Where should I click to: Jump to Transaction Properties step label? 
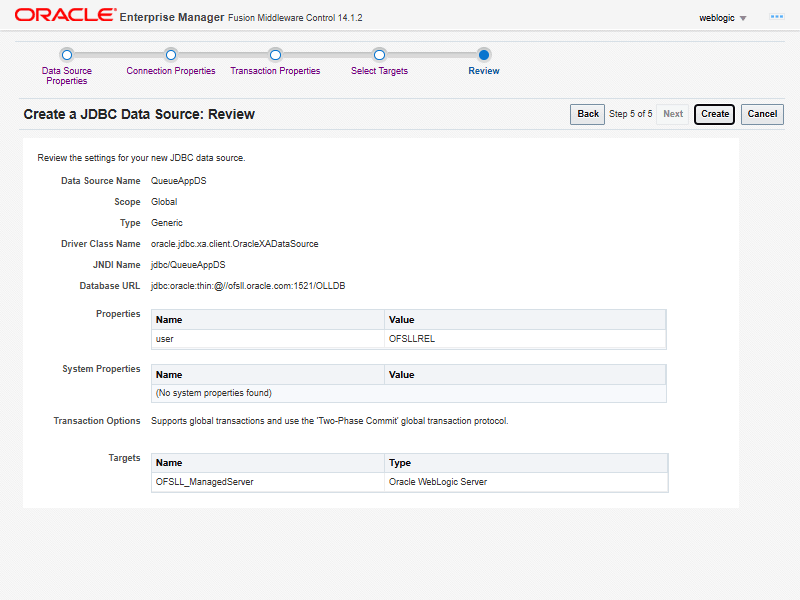[275, 71]
